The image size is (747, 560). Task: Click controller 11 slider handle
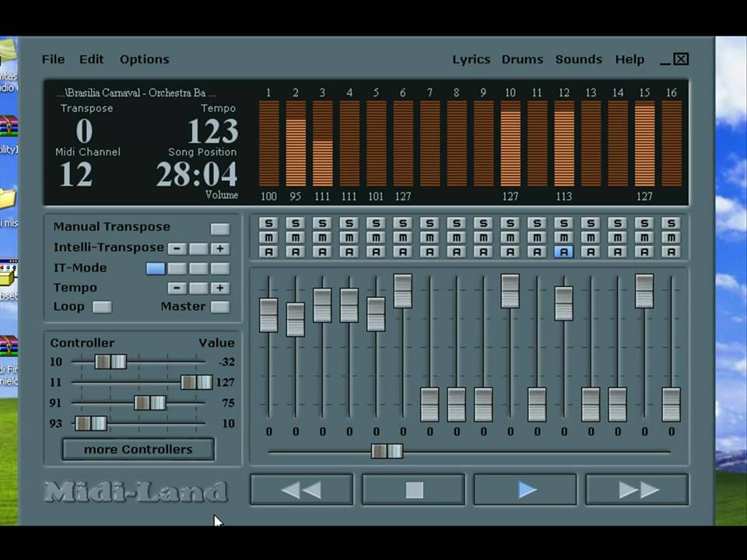(x=196, y=382)
